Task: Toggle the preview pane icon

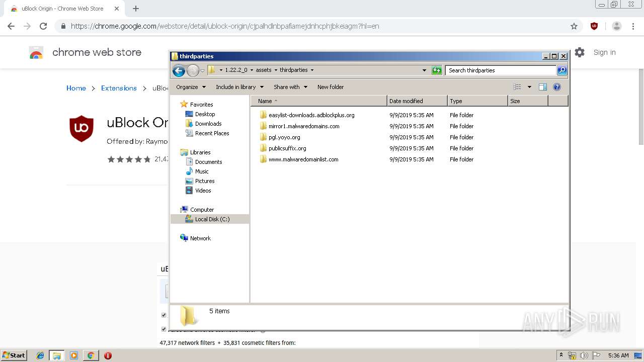Action: coord(542,87)
